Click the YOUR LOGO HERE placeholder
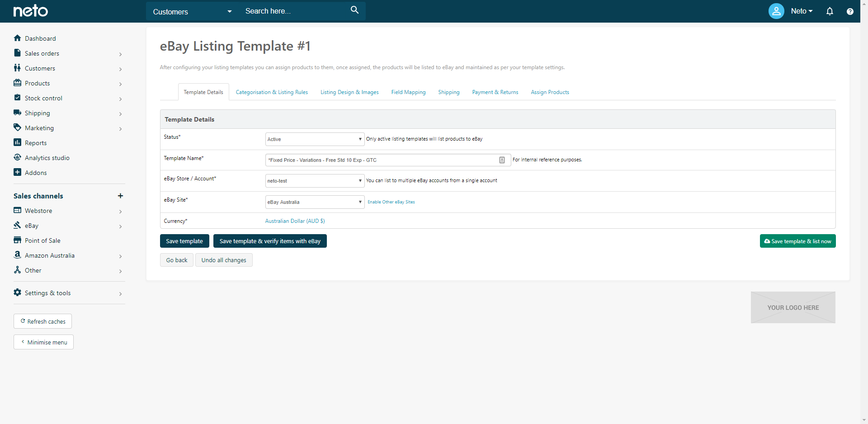Viewport: 868px width, 424px height. coord(793,307)
